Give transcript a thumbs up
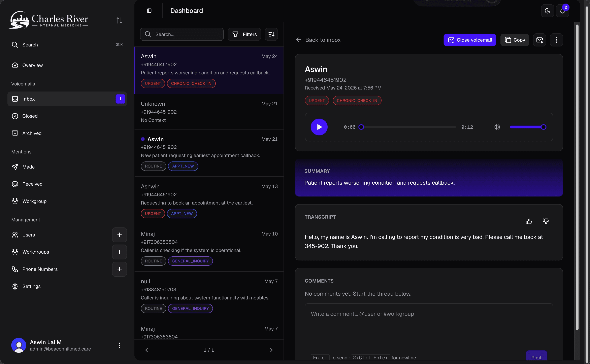Screen dimensions: 590x364 point(529,221)
